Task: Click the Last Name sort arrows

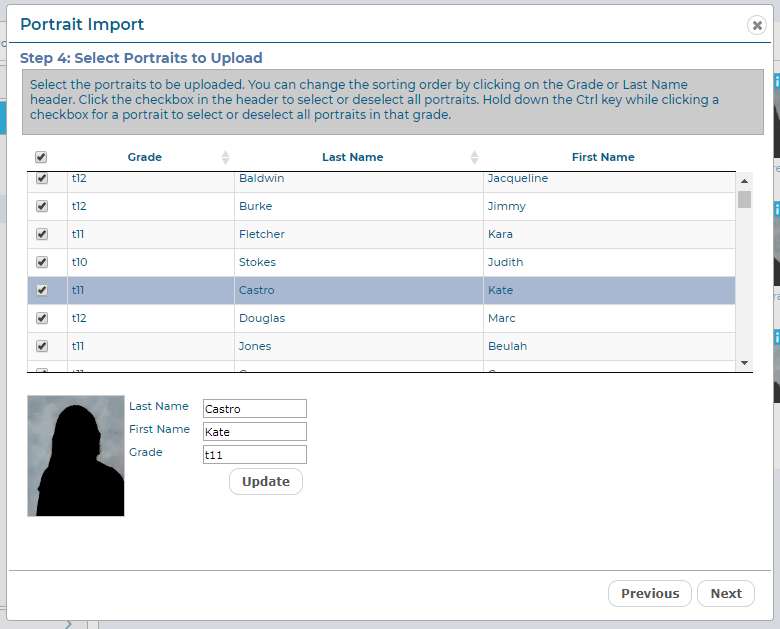Action: tap(475, 157)
